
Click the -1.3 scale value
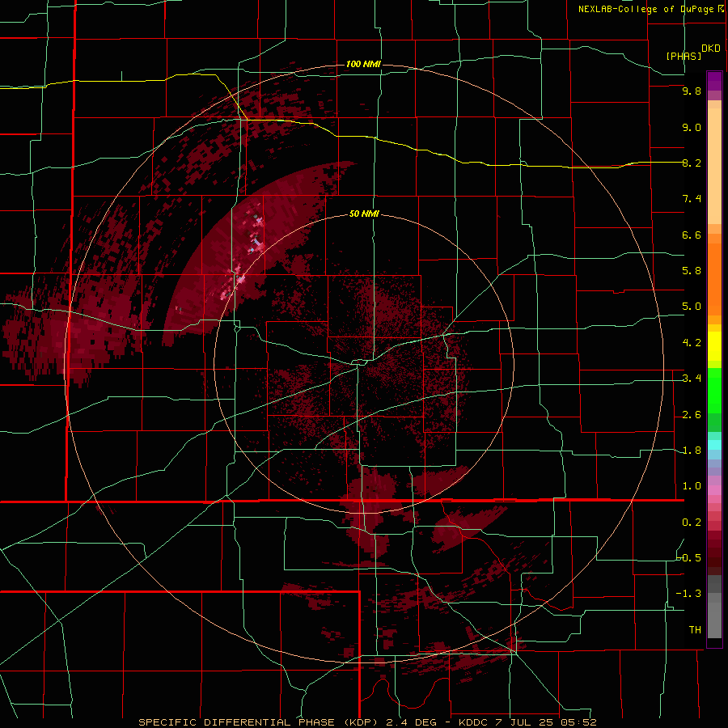pos(689,595)
